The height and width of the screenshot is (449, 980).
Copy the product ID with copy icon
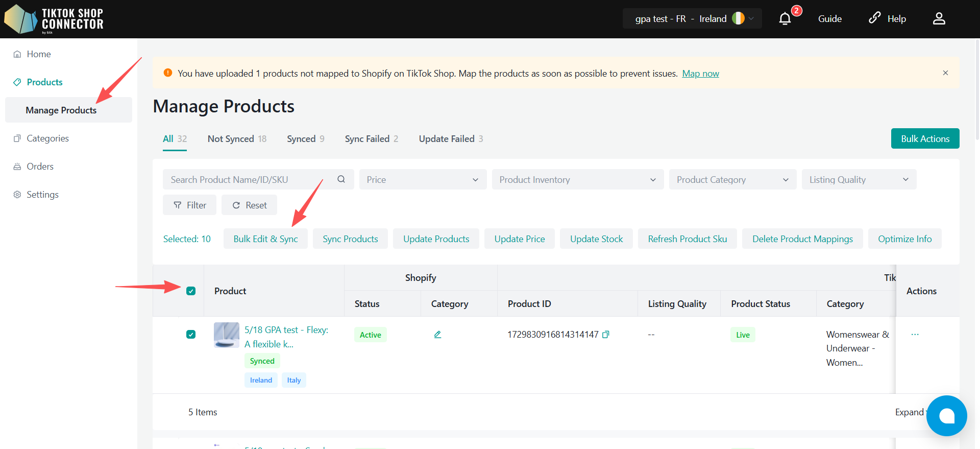click(606, 335)
